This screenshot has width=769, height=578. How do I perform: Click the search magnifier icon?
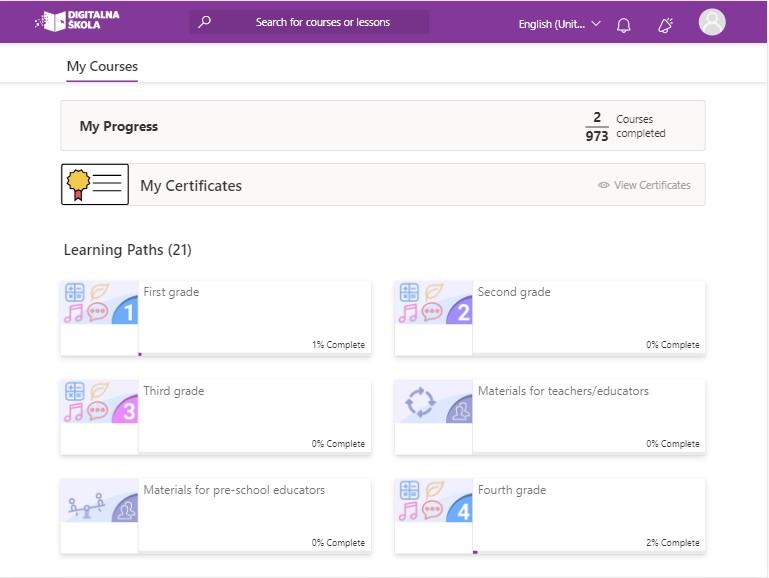(x=205, y=22)
